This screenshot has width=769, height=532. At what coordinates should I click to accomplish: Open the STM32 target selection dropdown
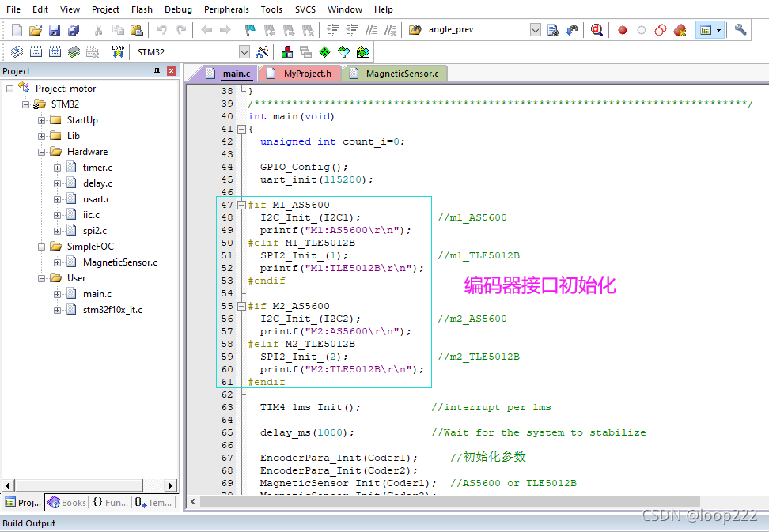tap(244, 52)
